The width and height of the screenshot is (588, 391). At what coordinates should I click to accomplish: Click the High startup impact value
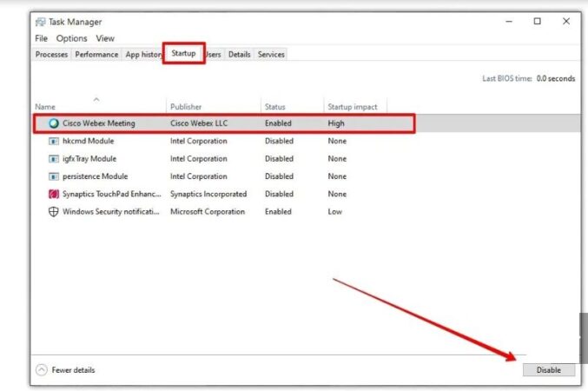point(336,123)
